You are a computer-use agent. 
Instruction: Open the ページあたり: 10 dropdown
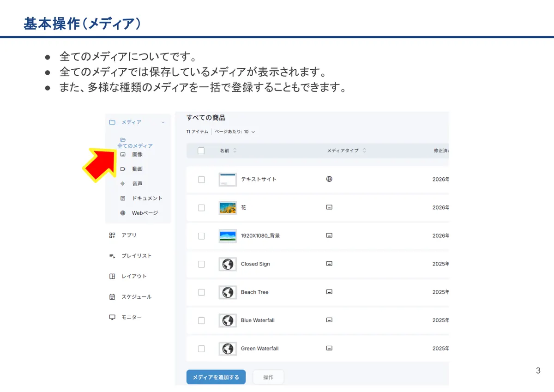(235, 132)
